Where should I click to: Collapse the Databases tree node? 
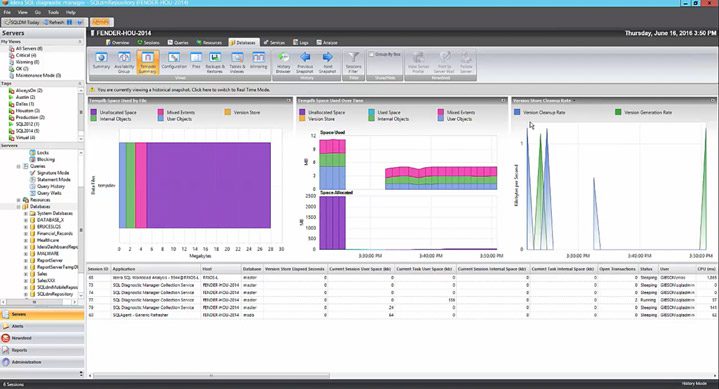click(x=19, y=207)
